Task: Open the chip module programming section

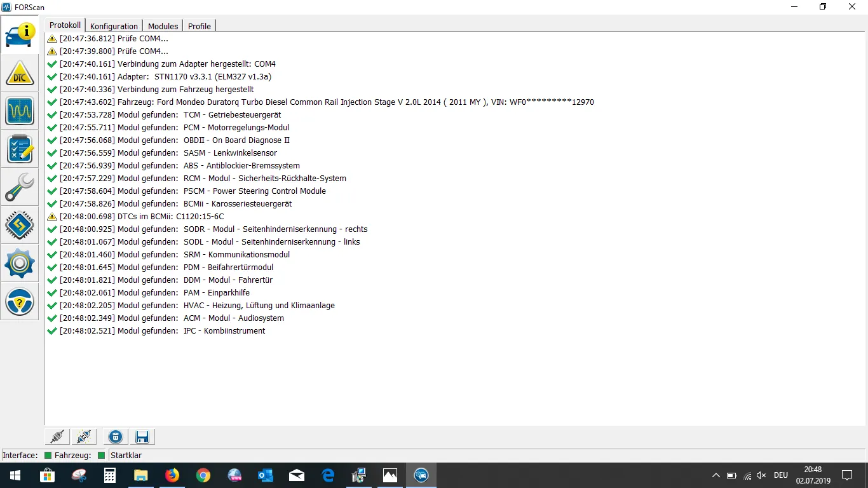Action: 20,226
